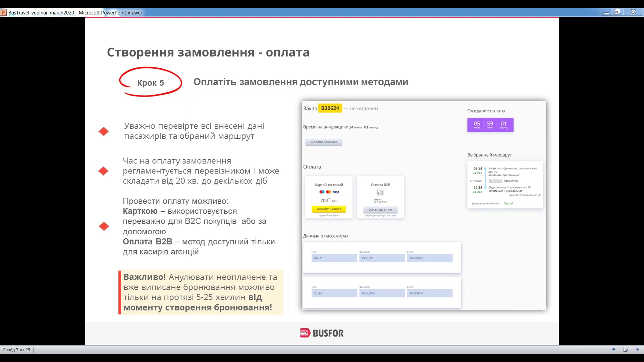
Task: Click the PowerPoint Viewer app icon
Action: click(x=3, y=12)
